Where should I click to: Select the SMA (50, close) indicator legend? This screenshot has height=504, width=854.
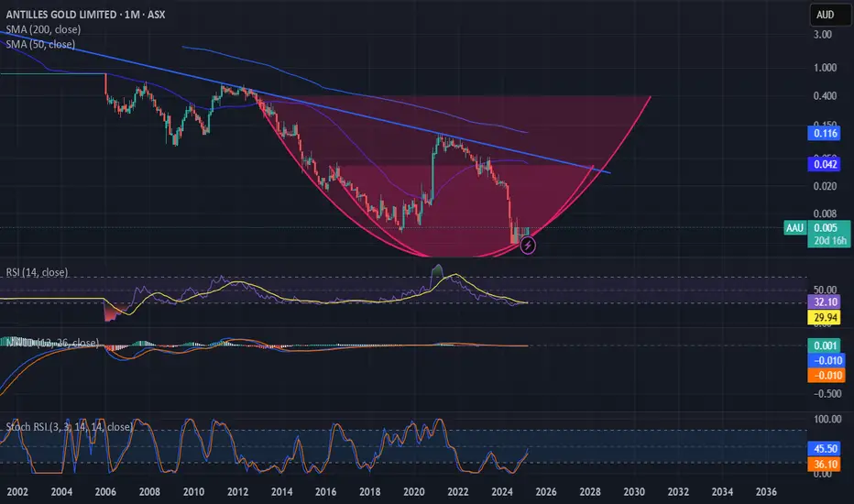click(x=41, y=44)
